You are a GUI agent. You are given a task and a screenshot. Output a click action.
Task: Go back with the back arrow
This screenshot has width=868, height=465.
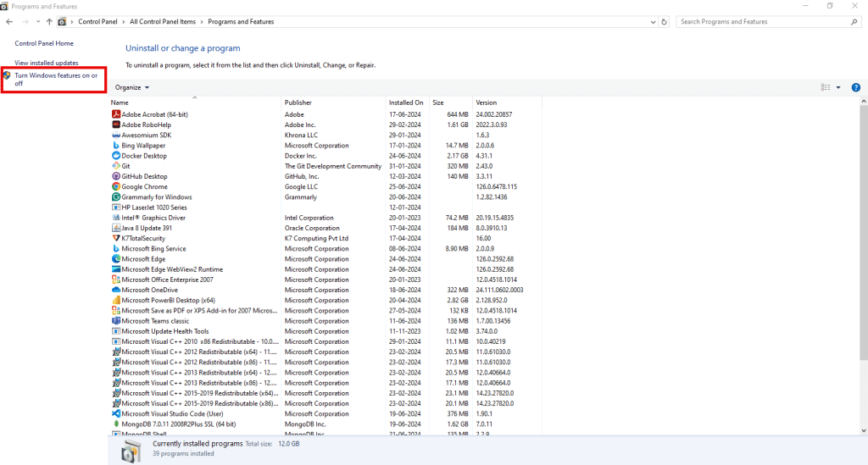tap(9, 21)
